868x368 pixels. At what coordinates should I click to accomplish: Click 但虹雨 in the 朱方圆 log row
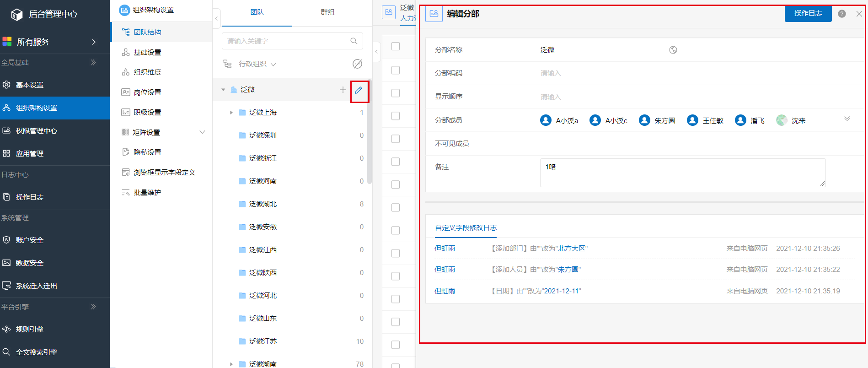click(x=445, y=270)
